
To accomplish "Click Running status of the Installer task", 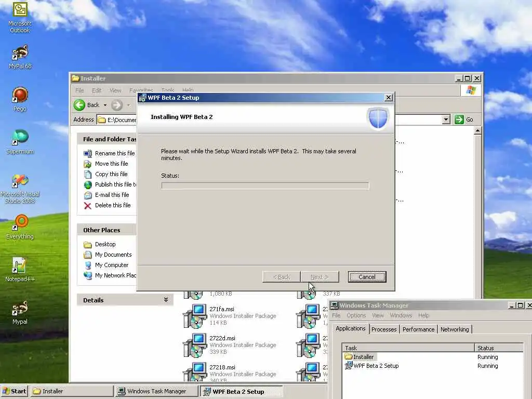I will (x=487, y=357).
